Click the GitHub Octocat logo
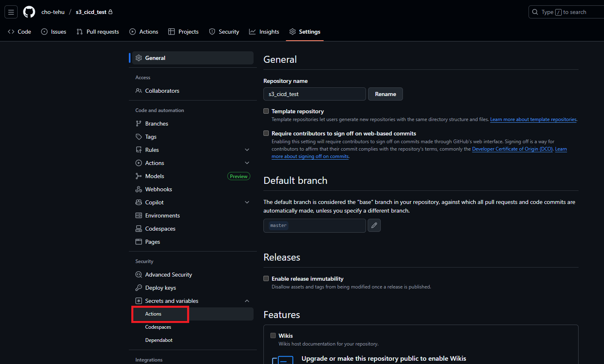Viewport: 604px width, 364px height. [29, 12]
